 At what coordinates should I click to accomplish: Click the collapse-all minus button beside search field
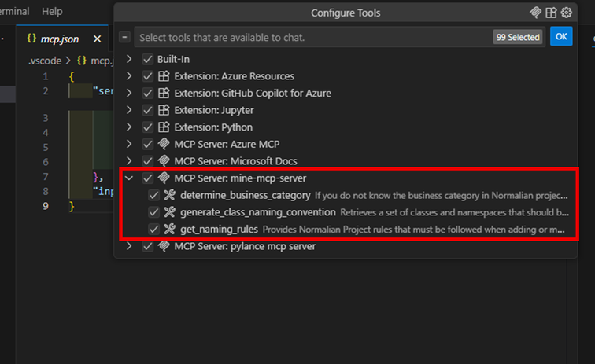point(124,37)
